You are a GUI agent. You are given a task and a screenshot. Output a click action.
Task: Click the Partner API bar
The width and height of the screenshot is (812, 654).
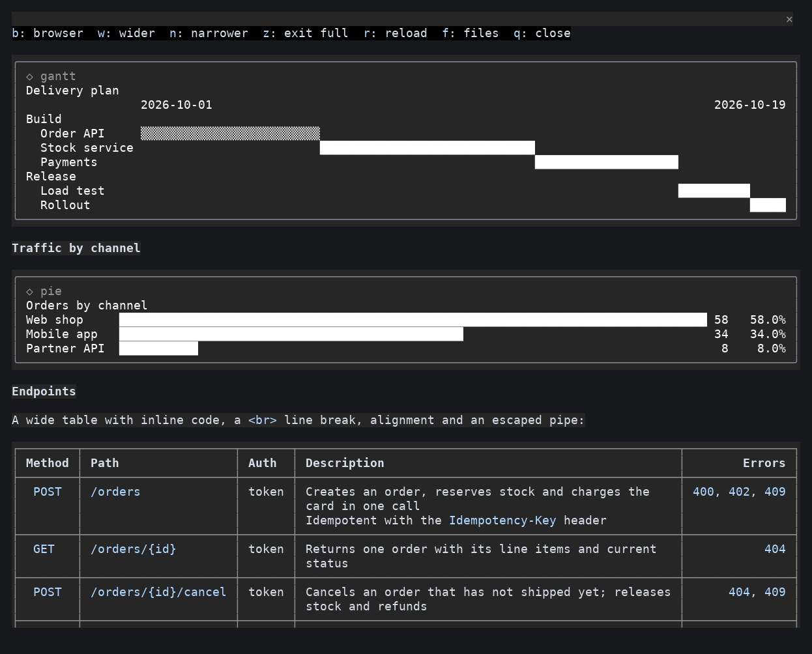click(x=158, y=348)
